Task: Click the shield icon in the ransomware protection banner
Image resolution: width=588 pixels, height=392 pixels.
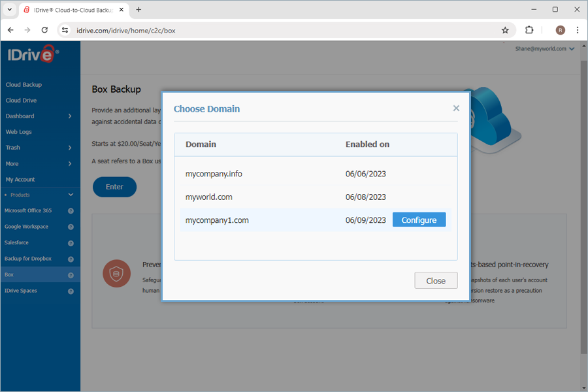Action: 116,274
